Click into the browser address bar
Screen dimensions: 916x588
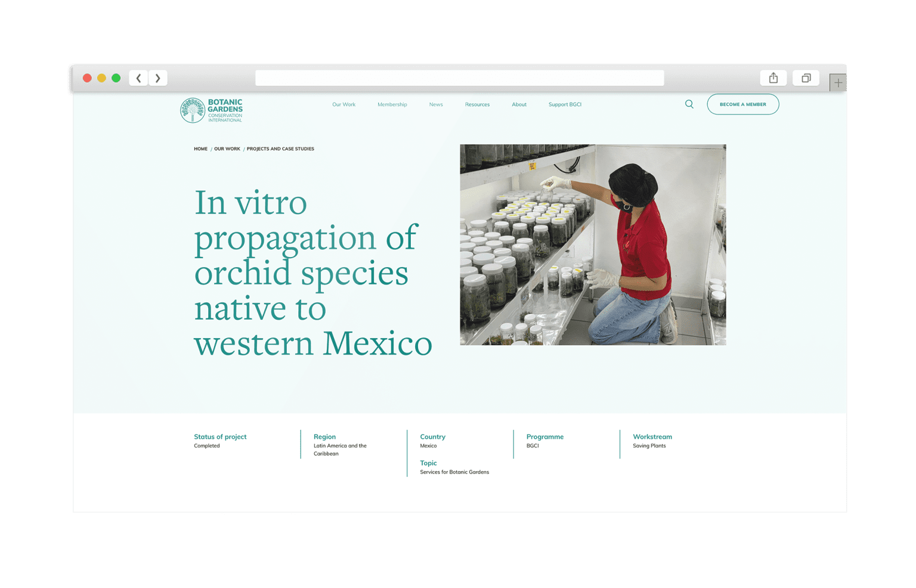(x=459, y=78)
